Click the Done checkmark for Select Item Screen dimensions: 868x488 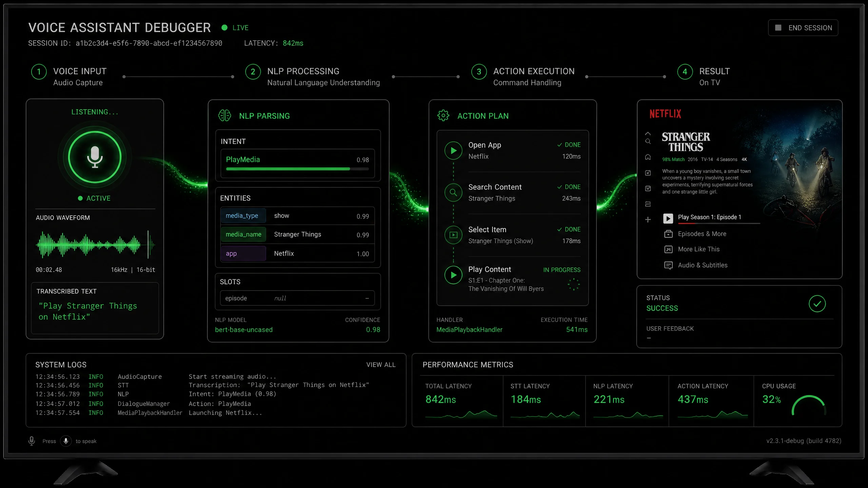pyautogui.click(x=559, y=230)
